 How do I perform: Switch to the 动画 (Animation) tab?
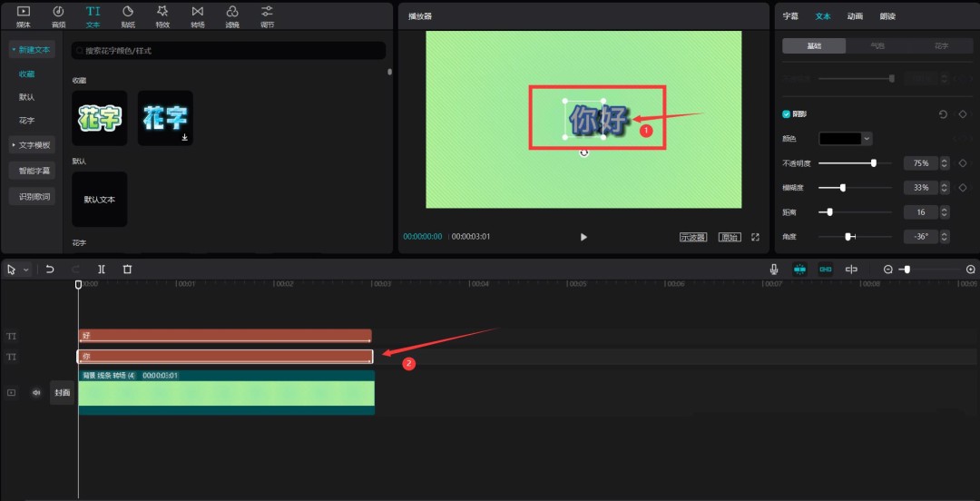tap(855, 16)
